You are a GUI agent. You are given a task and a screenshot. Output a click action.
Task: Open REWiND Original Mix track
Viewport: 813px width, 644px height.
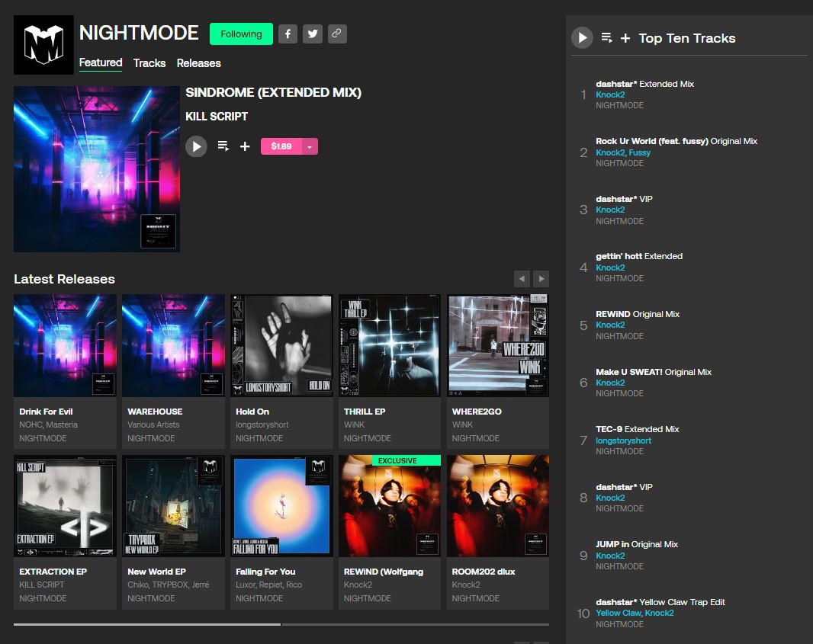coord(638,314)
